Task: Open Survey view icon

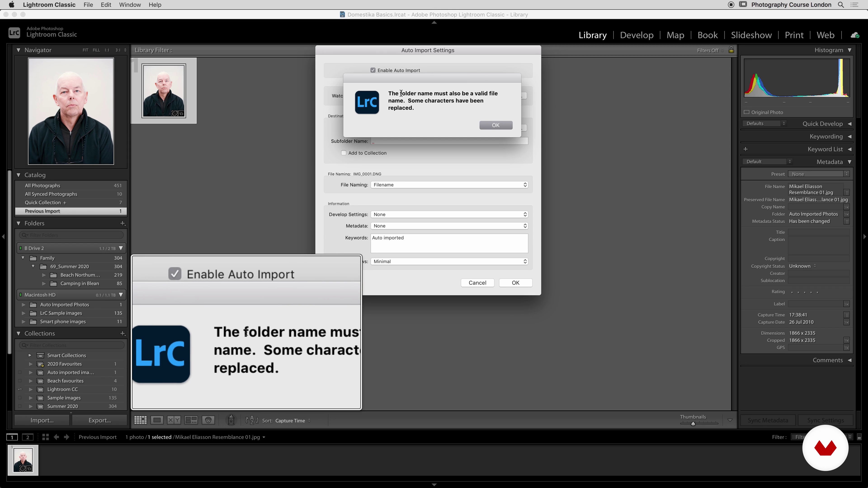Action: point(191,420)
